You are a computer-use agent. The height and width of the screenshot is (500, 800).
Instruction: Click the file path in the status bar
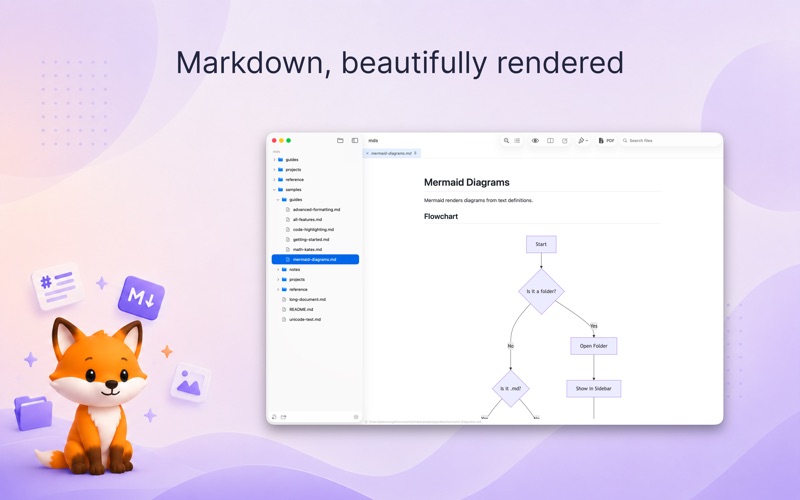[424, 422]
